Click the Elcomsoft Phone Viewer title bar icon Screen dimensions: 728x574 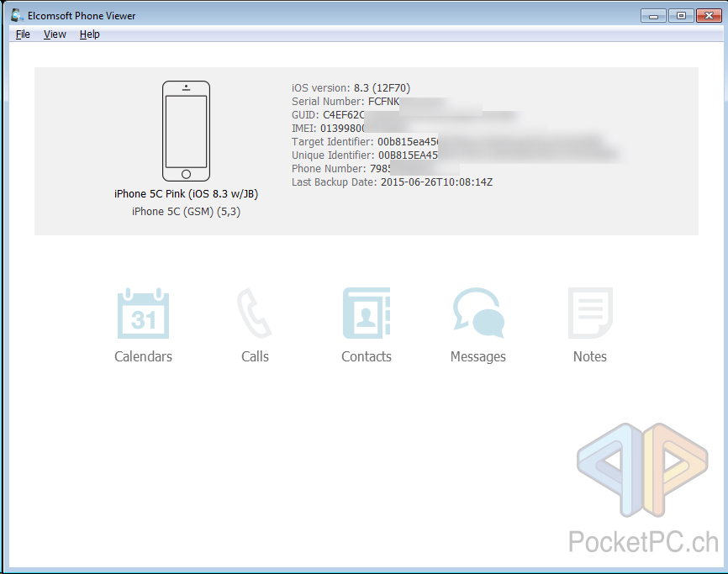[17, 15]
